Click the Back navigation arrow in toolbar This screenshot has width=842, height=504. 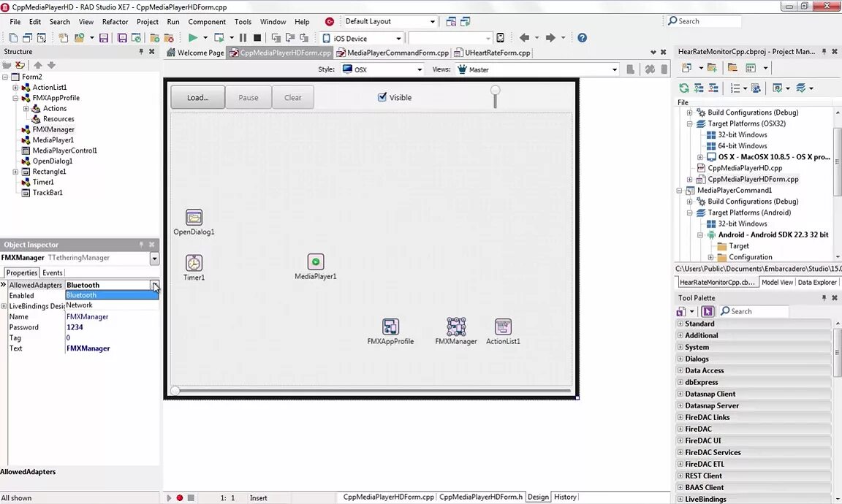click(x=524, y=37)
